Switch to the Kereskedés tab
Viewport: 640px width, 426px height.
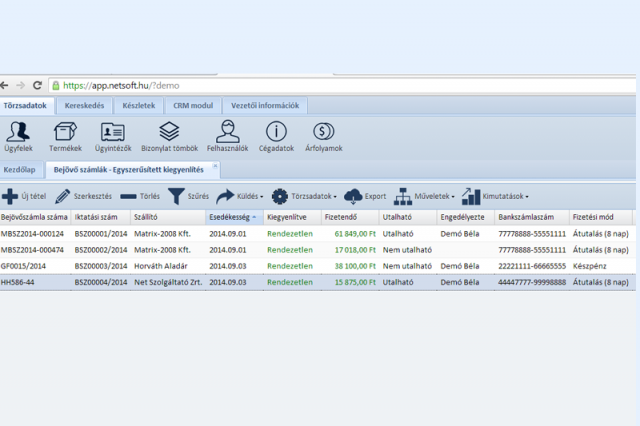point(85,105)
